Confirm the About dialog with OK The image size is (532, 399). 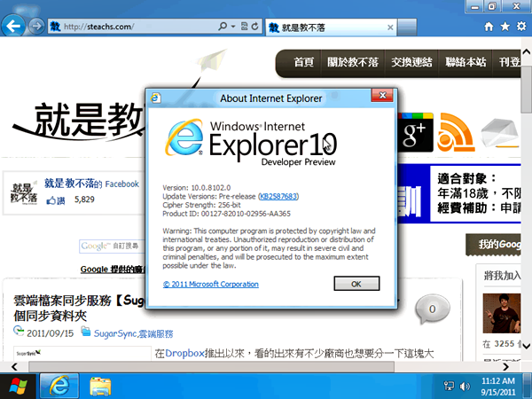pyautogui.click(x=356, y=284)
